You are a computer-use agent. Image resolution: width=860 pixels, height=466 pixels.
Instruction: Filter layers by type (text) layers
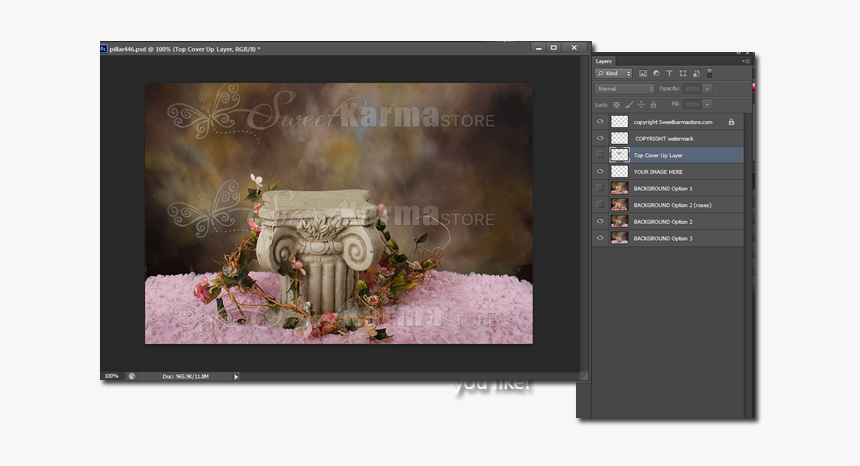point(669,73)
